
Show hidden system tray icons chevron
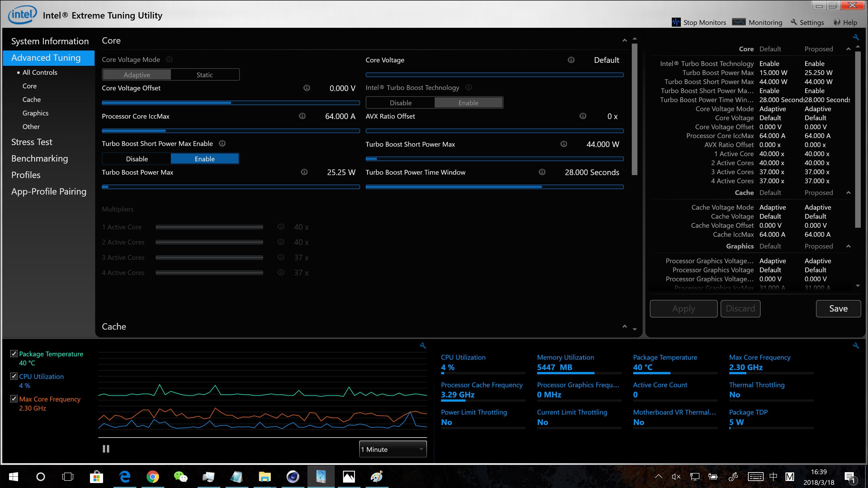[x=658, y=476]
